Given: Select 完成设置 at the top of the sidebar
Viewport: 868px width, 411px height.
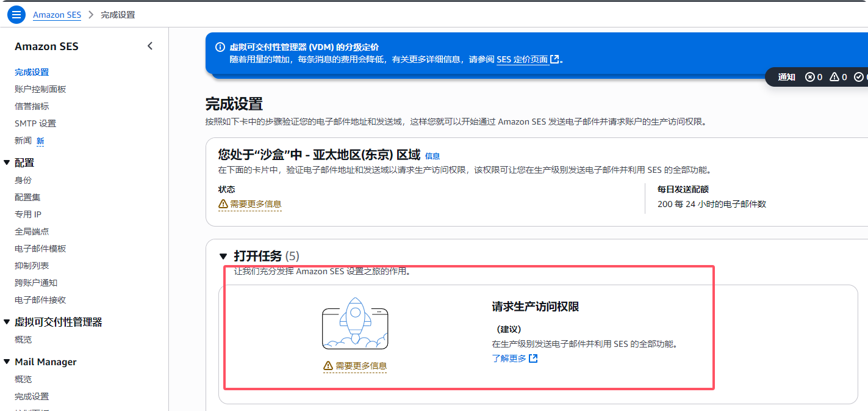Looking at the screenshot, I should pyautogui.click(x=32, y=72).
